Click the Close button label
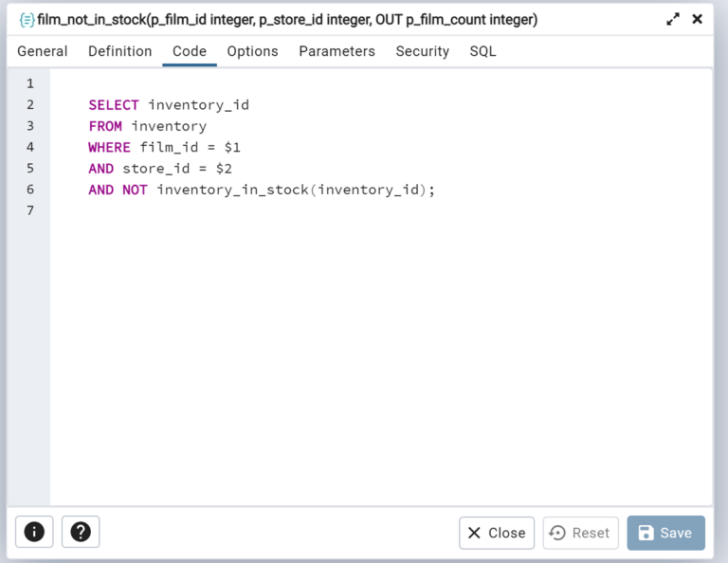This screenshot has width=728, height=563. (x=507, y=533)
